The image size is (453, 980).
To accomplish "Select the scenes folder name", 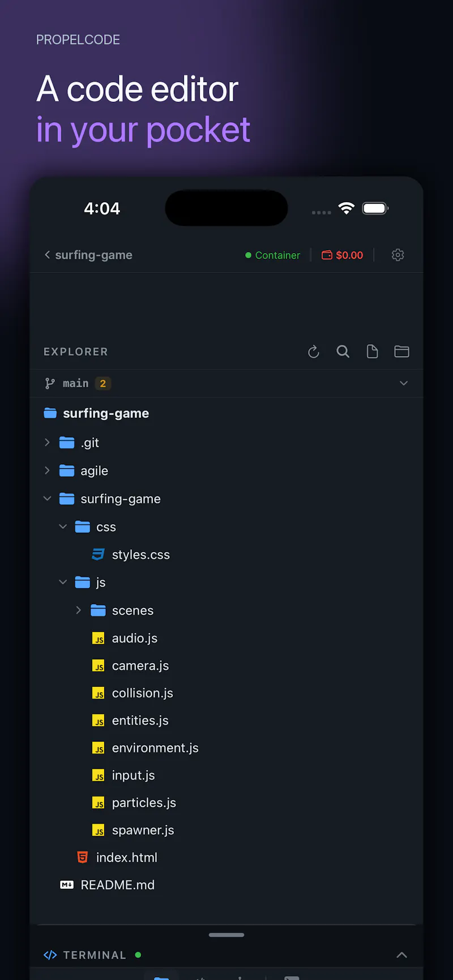I will (133, 610).
